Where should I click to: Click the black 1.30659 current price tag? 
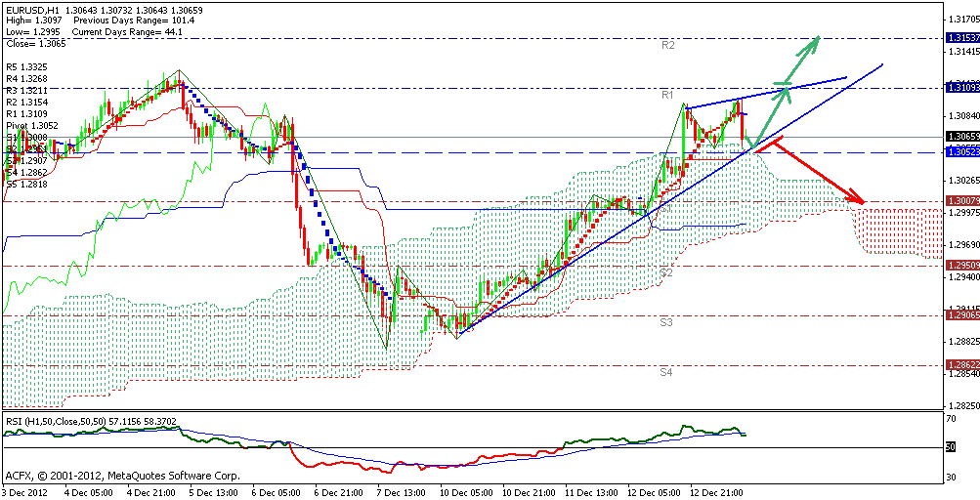click(x=962, y=137)
